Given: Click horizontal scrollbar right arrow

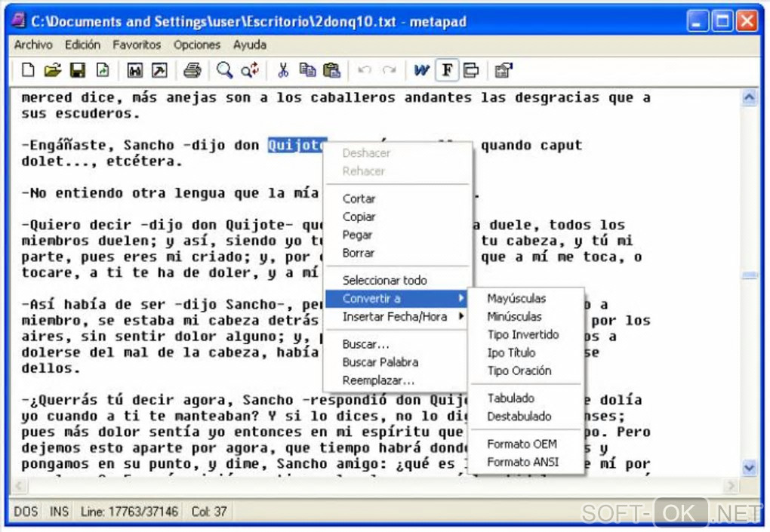Looking at the screenshot, I should [x=731, y=486].
